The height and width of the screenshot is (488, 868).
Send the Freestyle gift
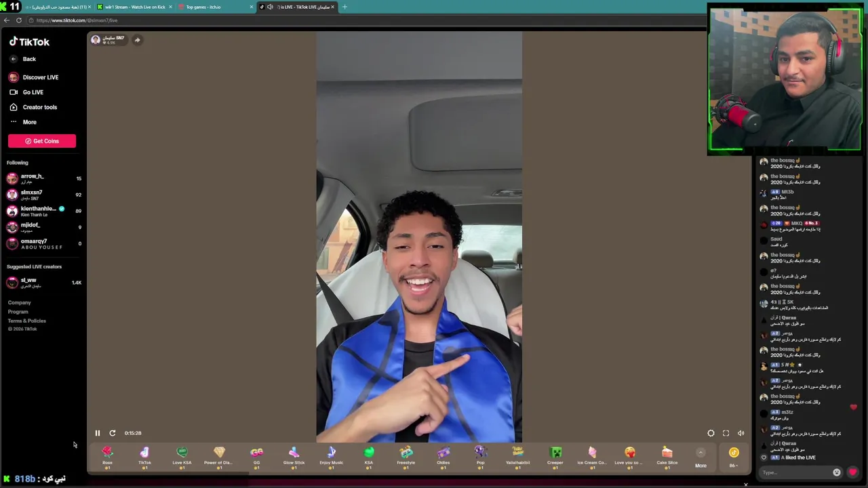(406, 457)
